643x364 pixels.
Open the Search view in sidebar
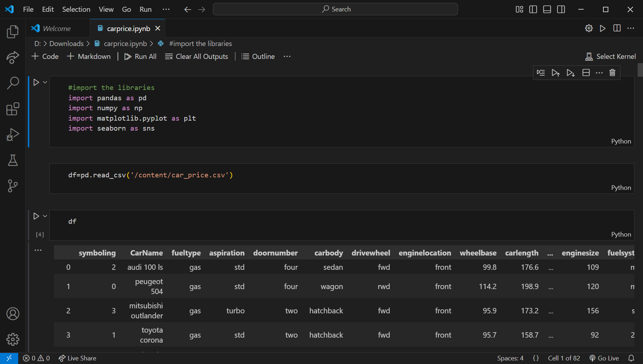(13, 83)
